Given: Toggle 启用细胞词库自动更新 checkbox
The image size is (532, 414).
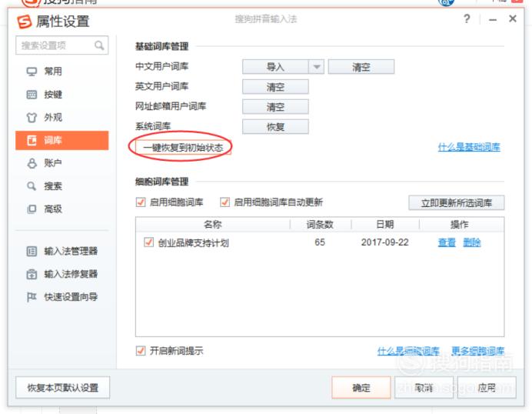Looking at the screenshot, I should pyautogui.click(x=224, y=202).
